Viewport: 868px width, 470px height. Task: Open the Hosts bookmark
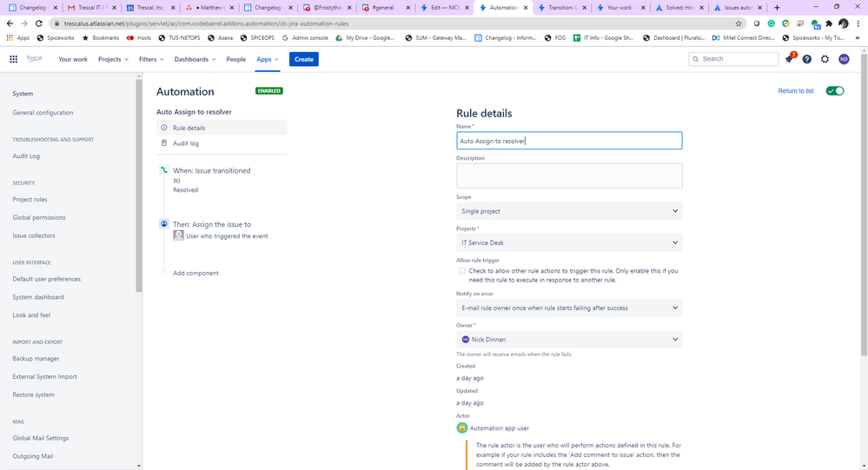(139, 38)
